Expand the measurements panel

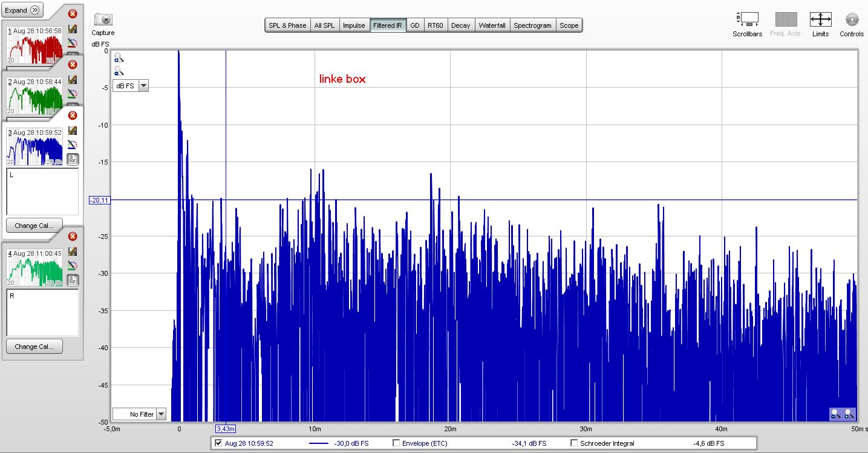pos(22,10)
